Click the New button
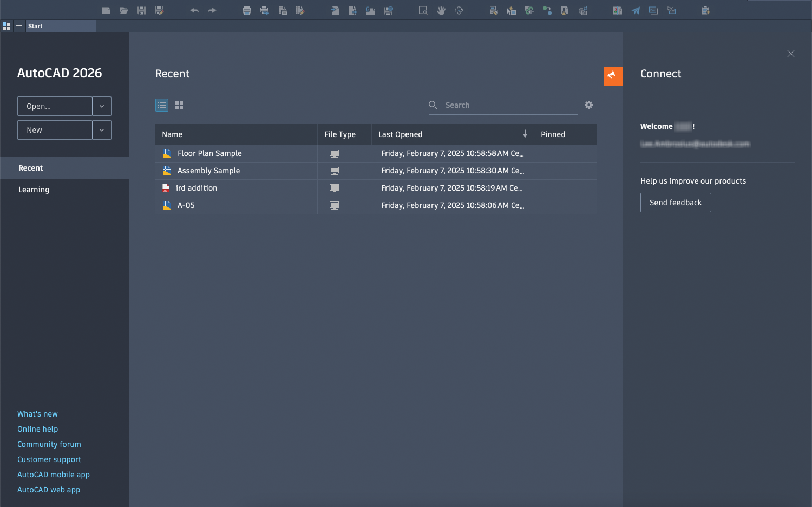The image size is (812, 507). pyautogui.click(x=55, y=130)
